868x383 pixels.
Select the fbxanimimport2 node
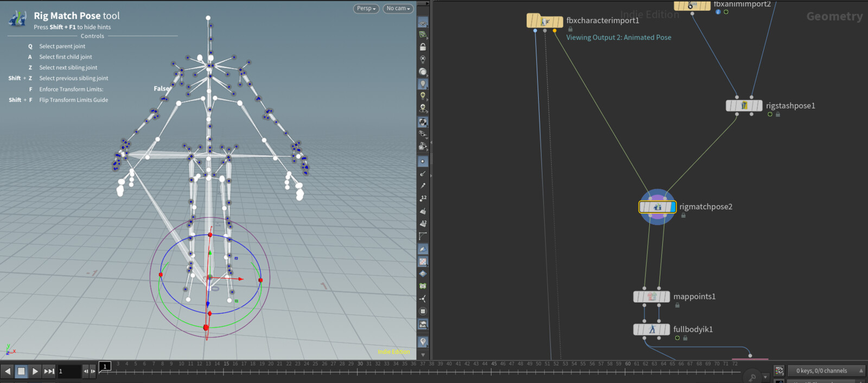692,5
